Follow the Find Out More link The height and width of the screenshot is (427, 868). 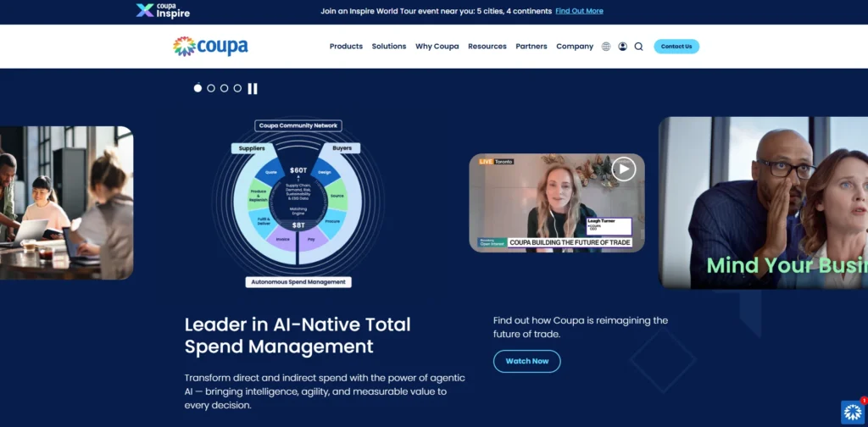pos(579,11)
